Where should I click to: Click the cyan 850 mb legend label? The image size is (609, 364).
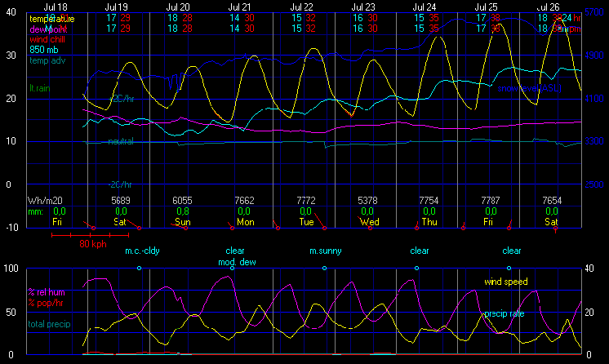[43, 50]
